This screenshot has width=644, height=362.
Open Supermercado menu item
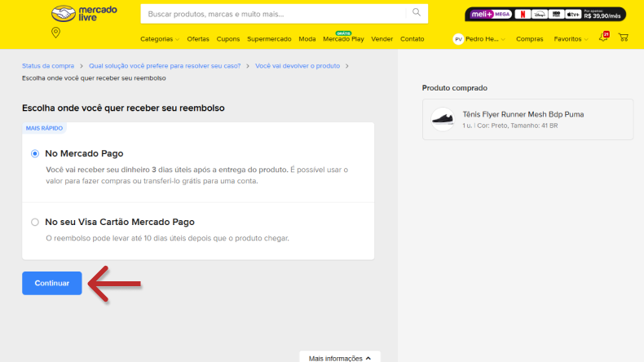(x=269, y=39)
